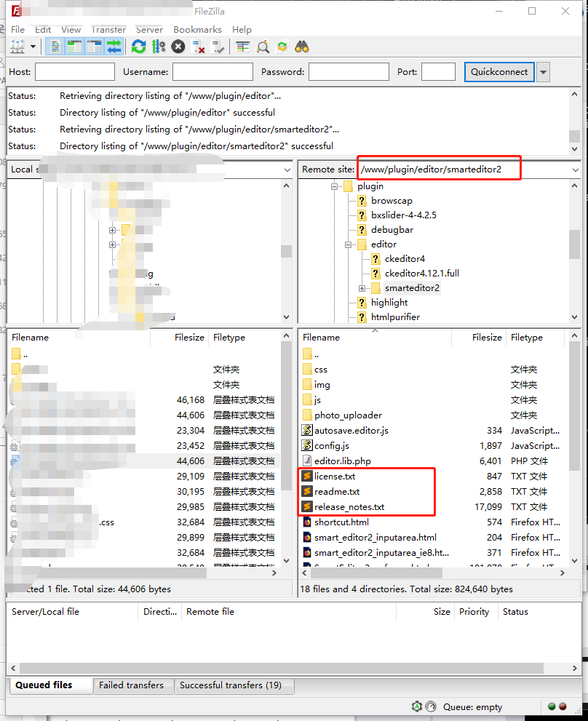Select the css folder in remote list
Screen dimensions: 588x721
(321, 370)
